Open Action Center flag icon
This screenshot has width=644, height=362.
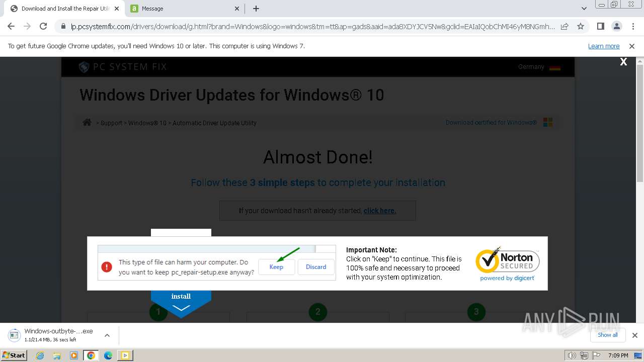(x=596, y=355)
